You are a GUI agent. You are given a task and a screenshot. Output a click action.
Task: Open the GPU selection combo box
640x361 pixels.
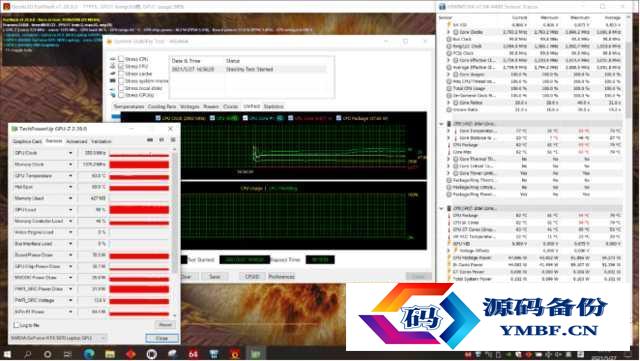click(x=58, y=338)
